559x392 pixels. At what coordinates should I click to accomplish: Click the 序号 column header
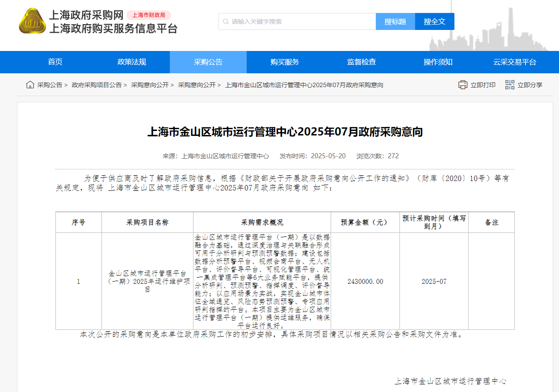click(x=79, y=222)
